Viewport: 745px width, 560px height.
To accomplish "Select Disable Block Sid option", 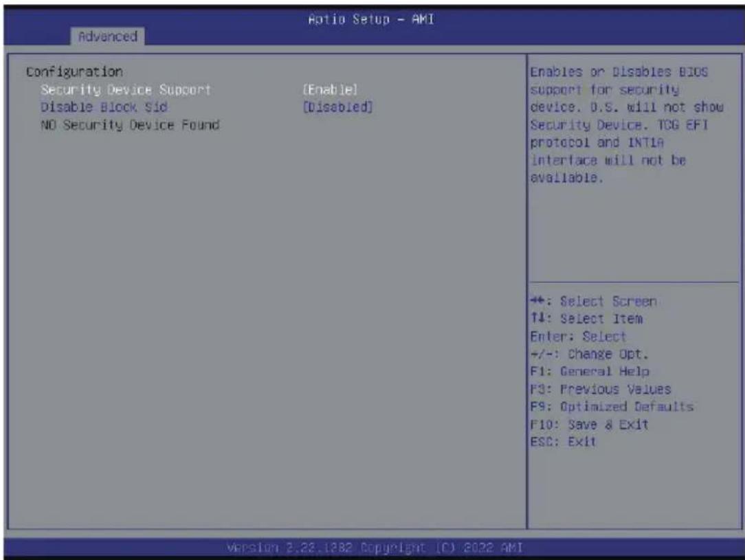I will pyautogui.click(x=104, y=107).
